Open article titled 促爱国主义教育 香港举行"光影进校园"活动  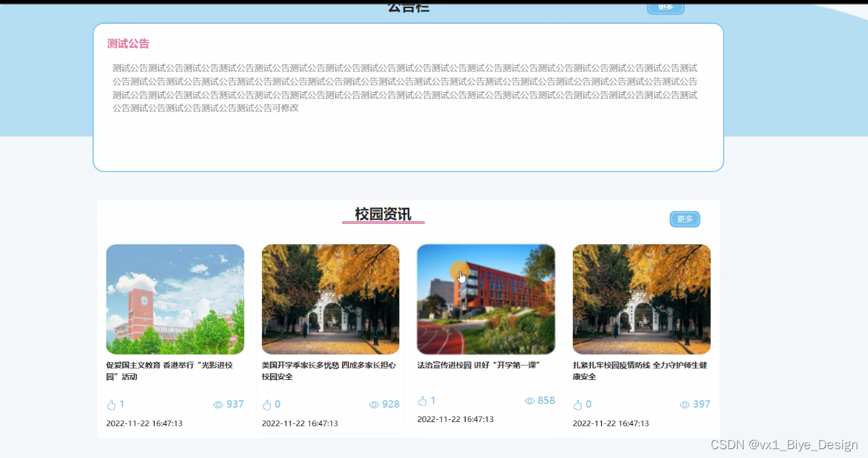point(170,370)
